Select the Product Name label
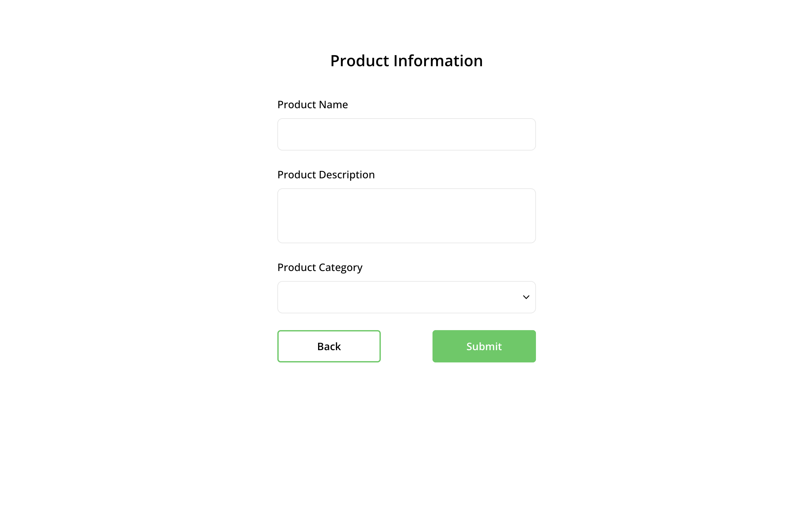812x522 pixels. (312, 104)
